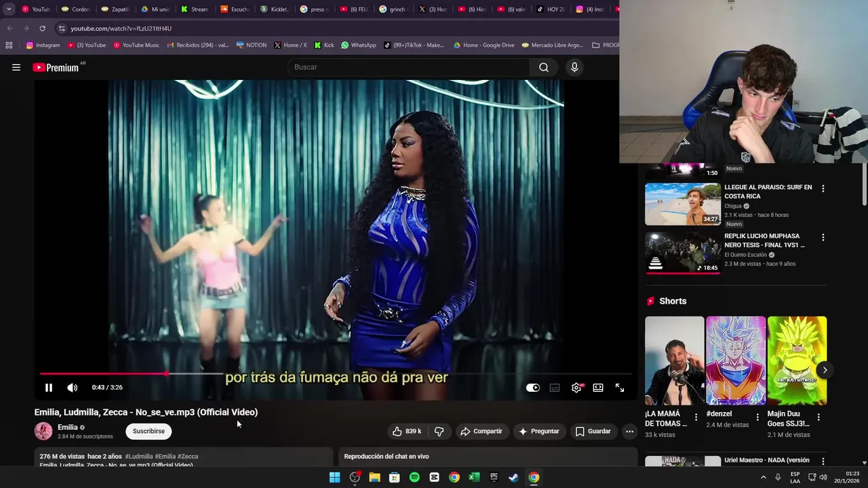Mute the video volume
The height and width of the screenshot is (488, 868).
[x=72, y=388]
